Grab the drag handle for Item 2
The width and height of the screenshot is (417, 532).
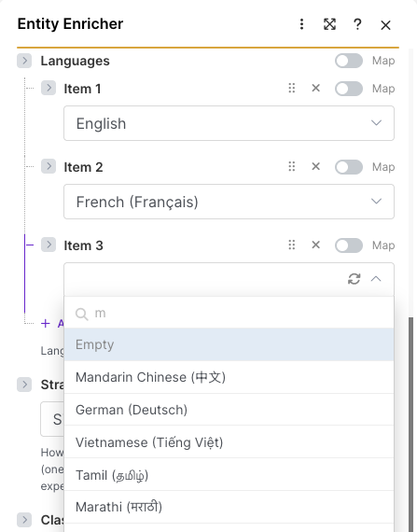click(x=292, y=166)
